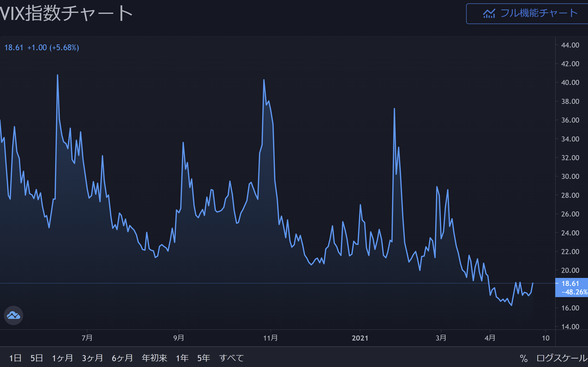Screen dimensions: 588x367
Task: Select the 5日 time range
Action: pyautogui.click(x=37, y=358)
